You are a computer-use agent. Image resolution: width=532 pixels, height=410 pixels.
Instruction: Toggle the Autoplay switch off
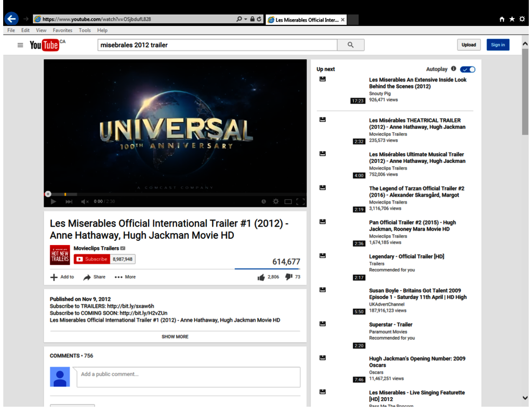[x=468, y=70]
